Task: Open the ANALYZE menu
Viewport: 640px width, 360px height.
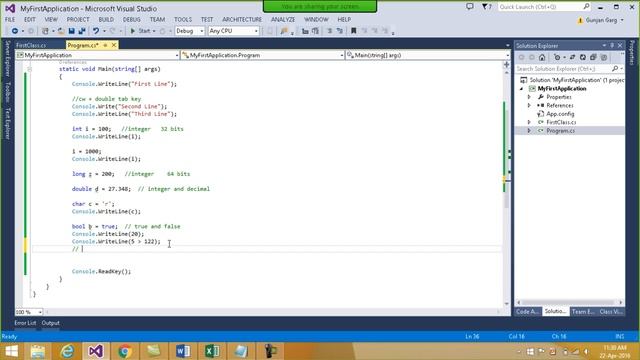Action: pyautogui.click(x=283, y=20)
